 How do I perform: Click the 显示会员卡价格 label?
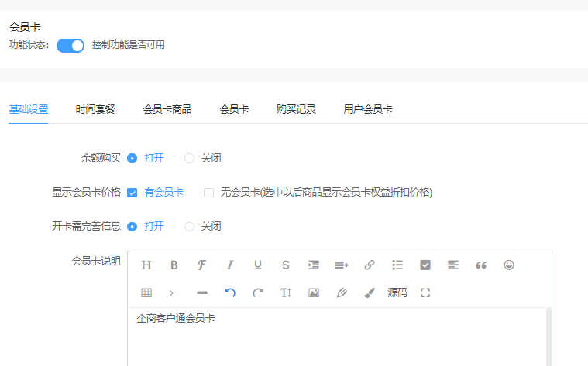pos(86,192)
